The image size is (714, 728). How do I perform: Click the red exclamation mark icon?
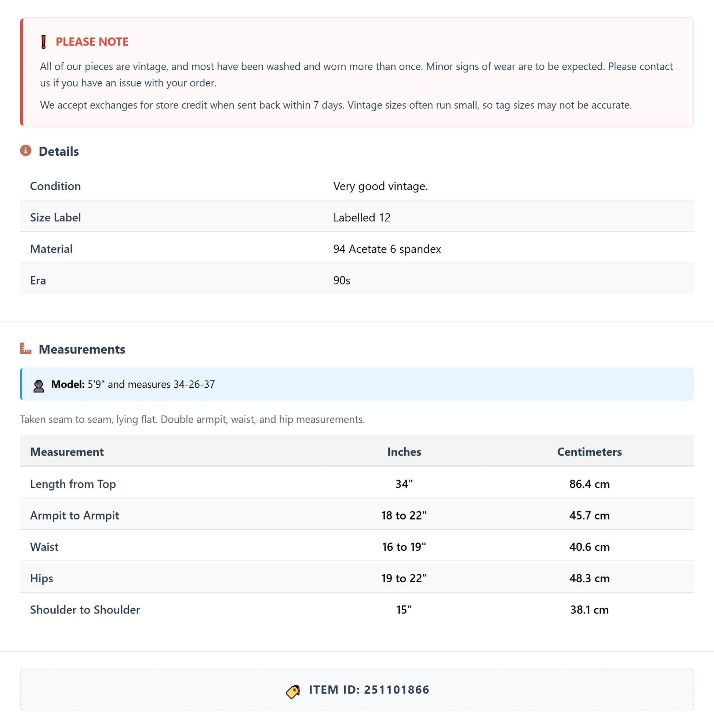click(x=44, y=41)
